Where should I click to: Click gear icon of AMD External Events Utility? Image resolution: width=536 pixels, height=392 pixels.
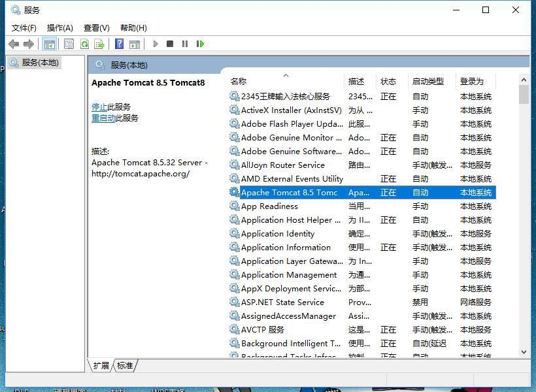[234, 179]
